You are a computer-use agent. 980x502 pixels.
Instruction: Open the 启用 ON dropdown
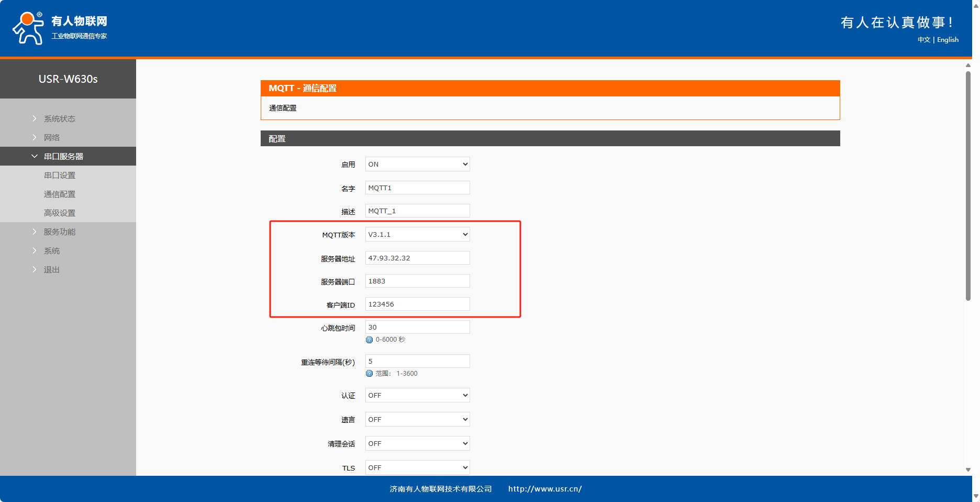(417, 164)
